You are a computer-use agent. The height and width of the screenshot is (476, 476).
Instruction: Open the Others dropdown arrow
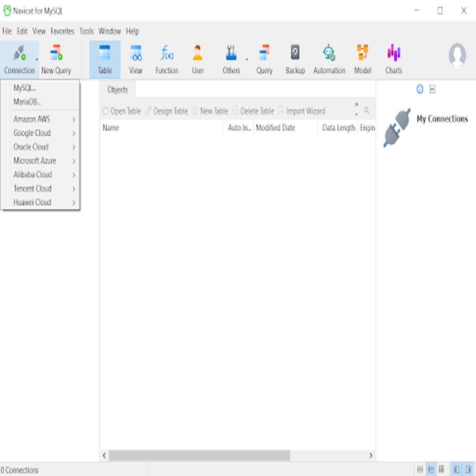pos(246,59)
